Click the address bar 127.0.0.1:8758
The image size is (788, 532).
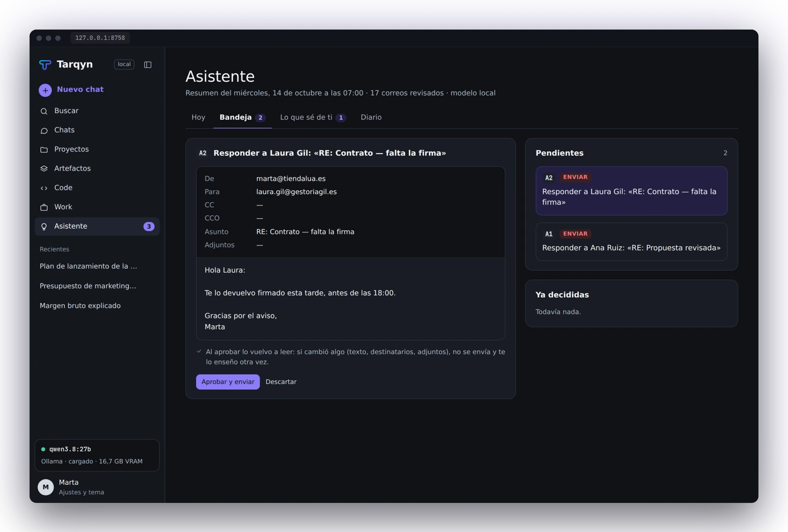[x=100, y=38]
